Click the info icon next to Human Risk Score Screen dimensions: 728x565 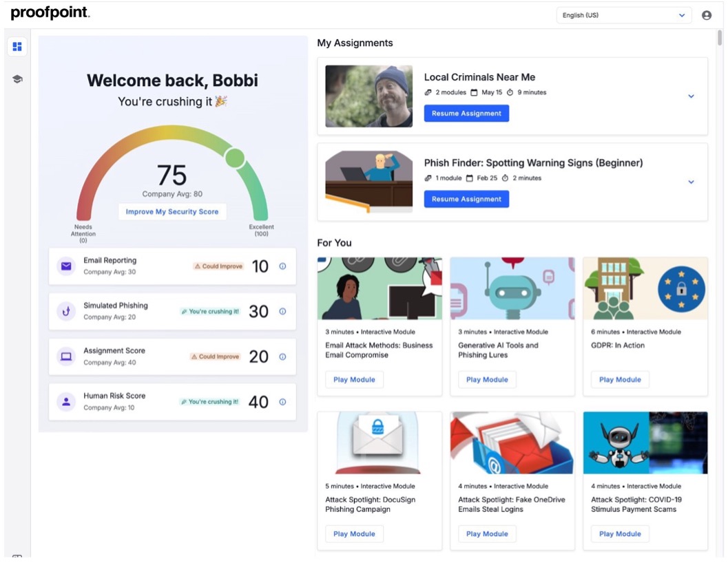coord(282,402)
